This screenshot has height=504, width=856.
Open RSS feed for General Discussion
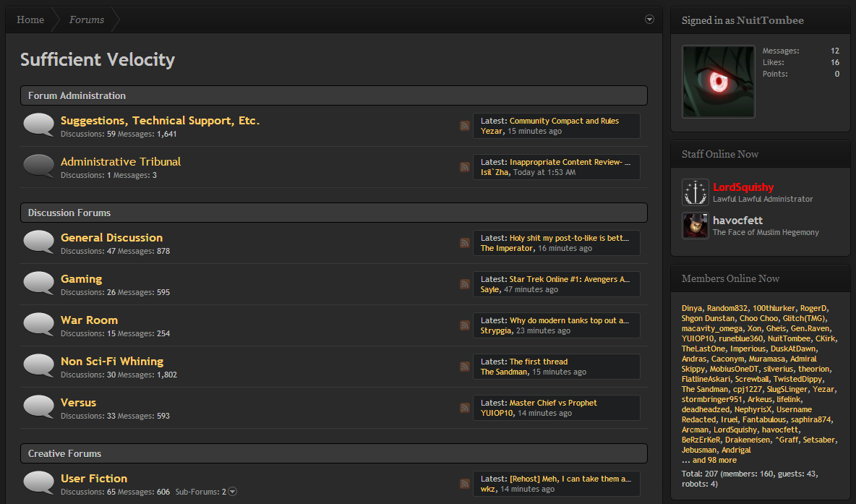[x=464, y=243]
